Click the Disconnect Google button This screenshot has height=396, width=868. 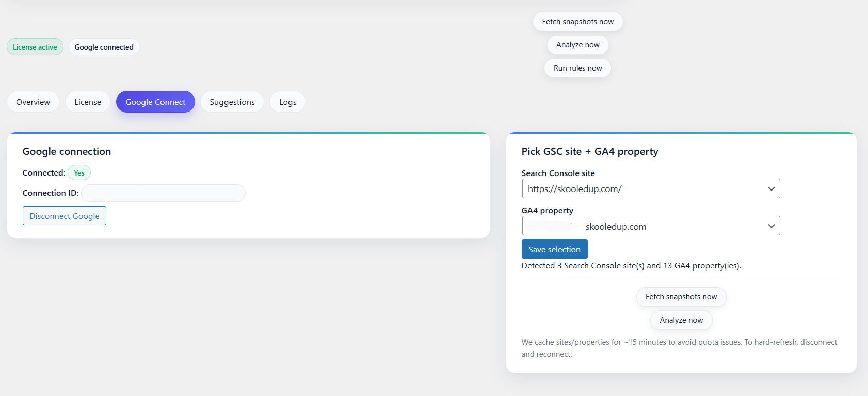tap(65, 216)
